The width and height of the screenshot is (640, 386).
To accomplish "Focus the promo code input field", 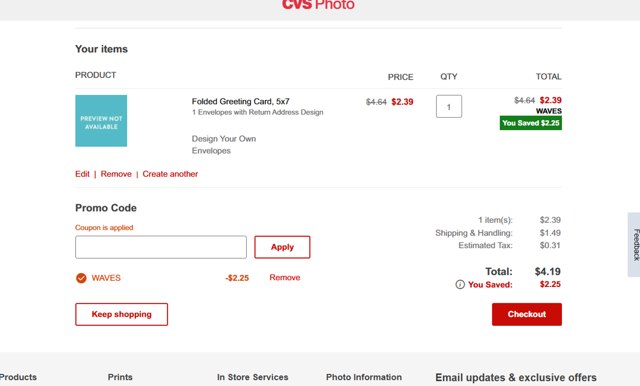I will coord(161,247).
